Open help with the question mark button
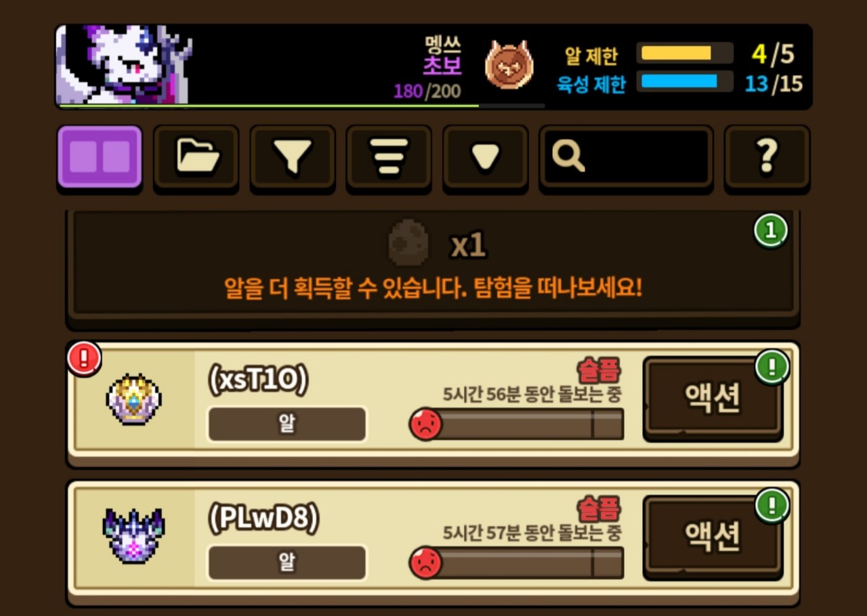 click(767, 157)
